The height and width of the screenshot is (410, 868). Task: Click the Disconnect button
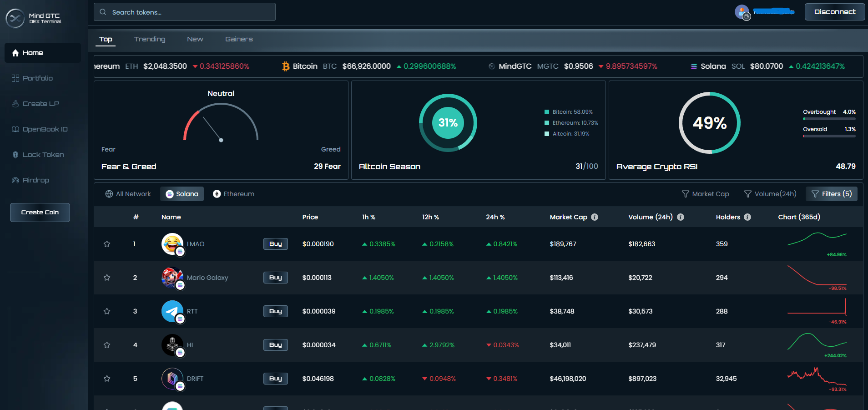(x=835, y=11)
